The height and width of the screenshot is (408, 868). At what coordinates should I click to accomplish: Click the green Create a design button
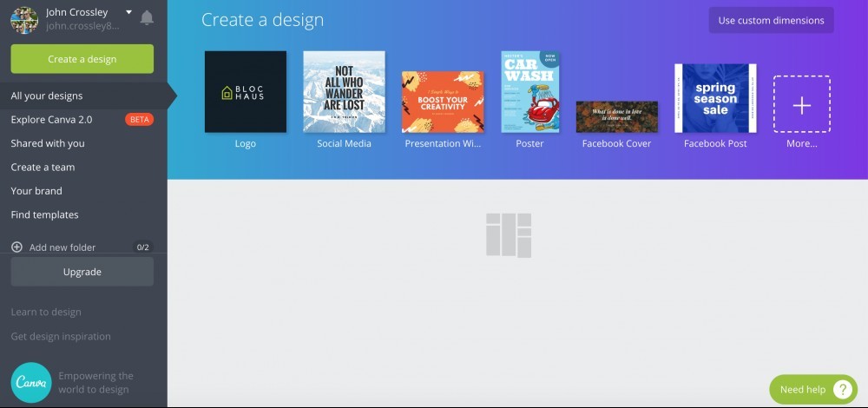[x=82, y=59]
